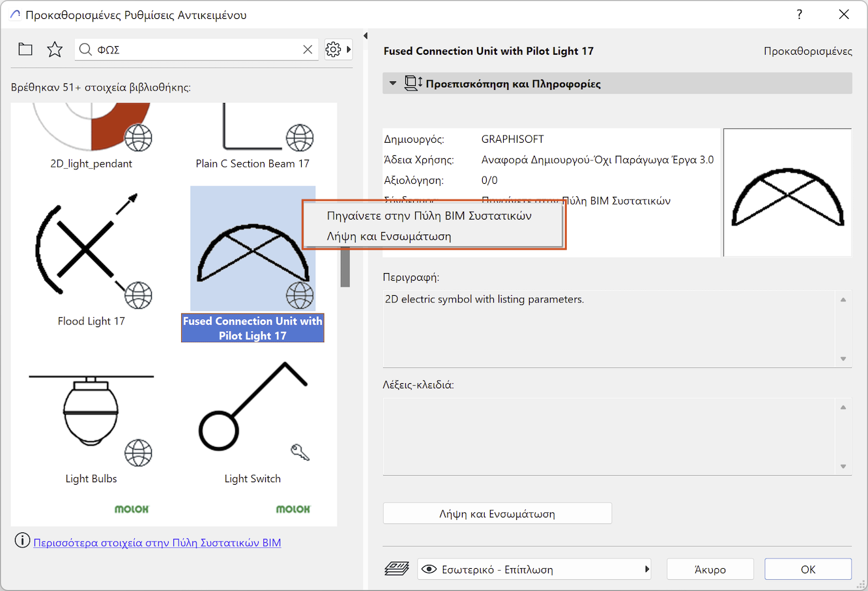The width and height of the screenshot is (868, 591).
Task: Open the Εσωτερικό - Επίπλωση layer dropdown
Action: pos(534,569)
